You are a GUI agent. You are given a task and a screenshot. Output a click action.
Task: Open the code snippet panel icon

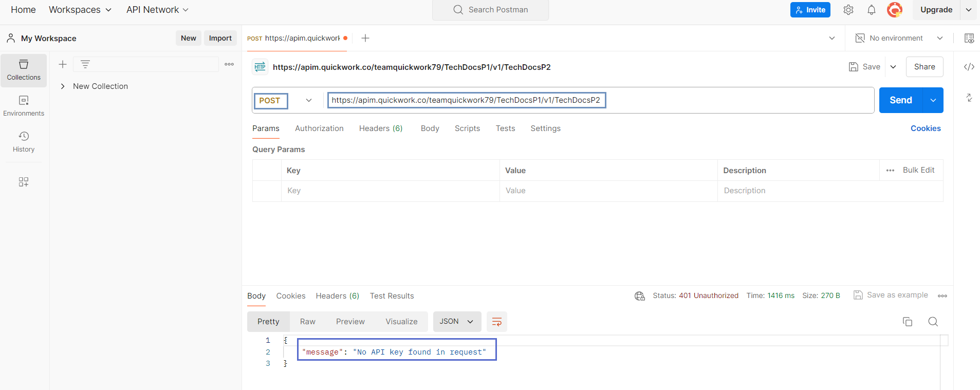coord(969,67)
